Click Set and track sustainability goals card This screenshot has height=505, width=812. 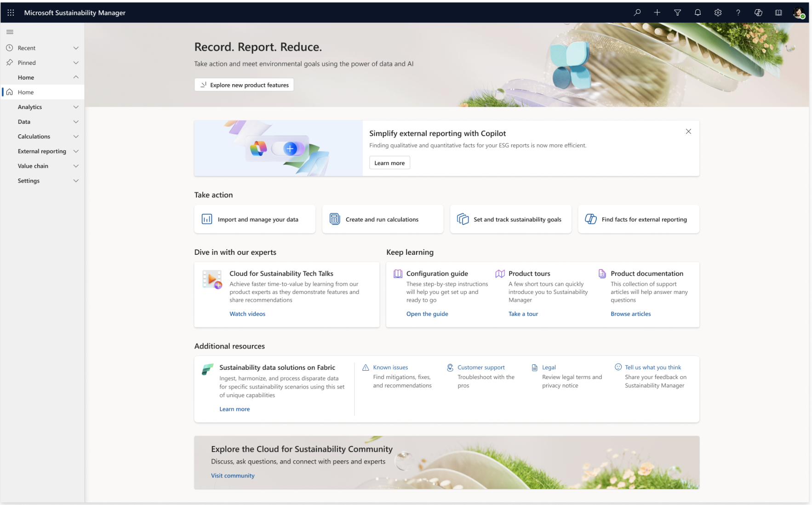510,219
